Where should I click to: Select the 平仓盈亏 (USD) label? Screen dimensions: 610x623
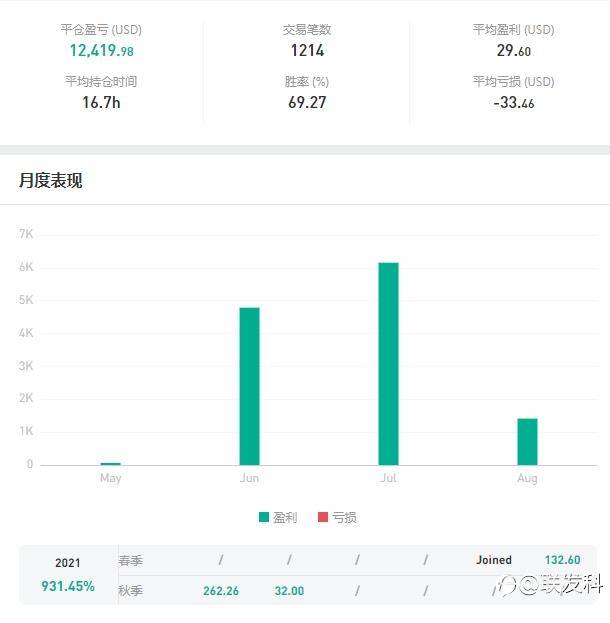(101, 30)
